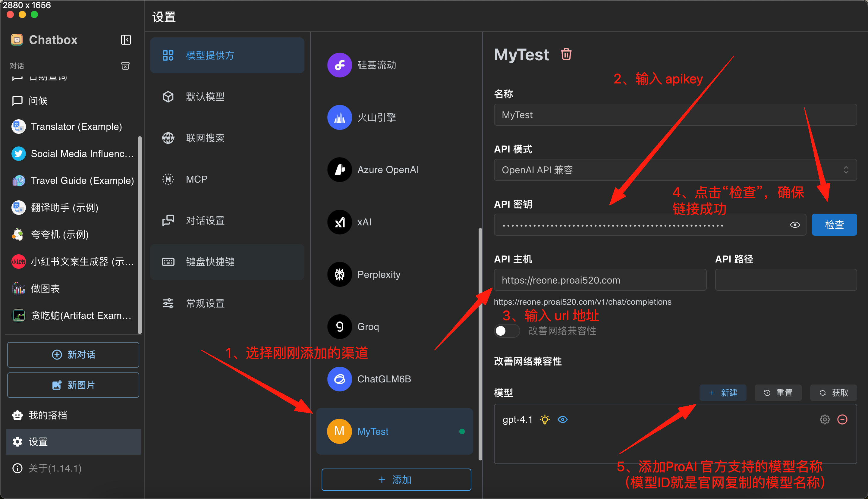Open 键盘快捷键 settings tab
The height and width of the screenshot is (499, 868).
[227, 262]
